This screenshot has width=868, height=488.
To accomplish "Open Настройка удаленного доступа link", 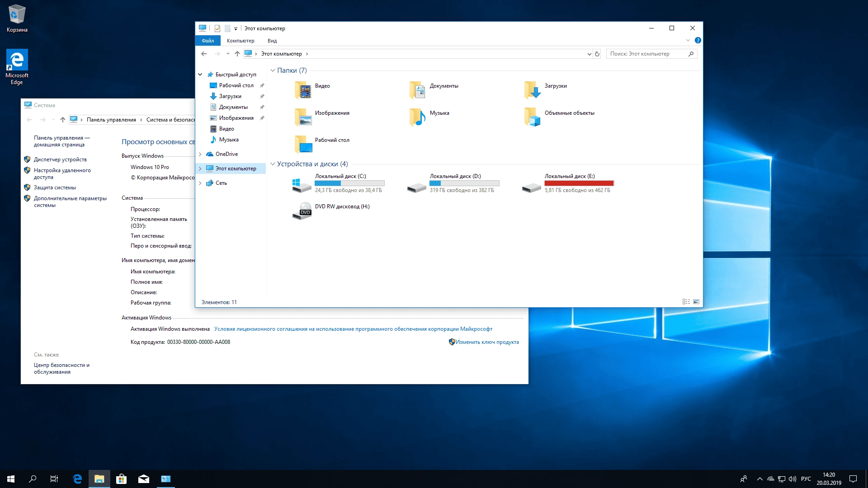I will click(62, 174).
